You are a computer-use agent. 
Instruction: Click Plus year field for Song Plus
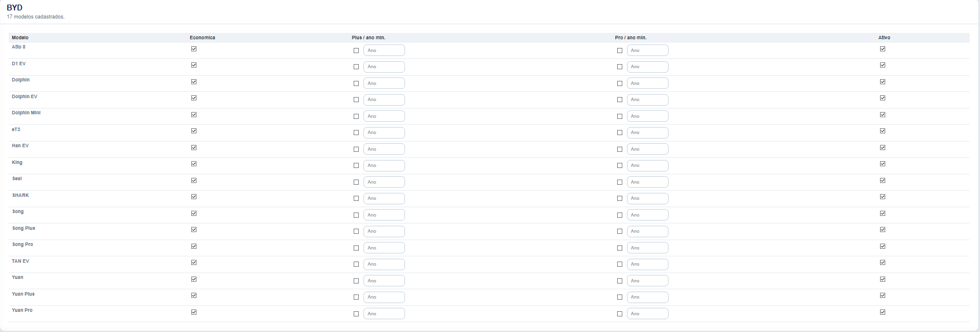click(x=384, y=231)
